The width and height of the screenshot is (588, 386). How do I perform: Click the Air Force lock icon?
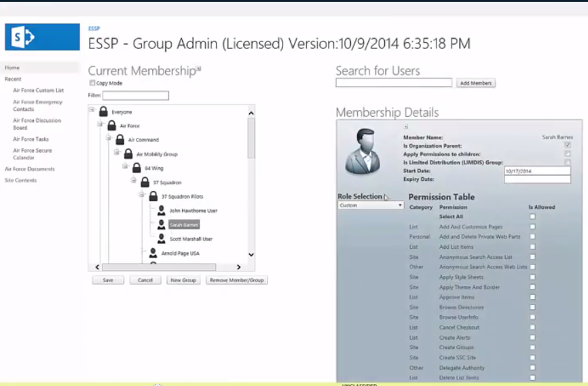click(112, 126)
